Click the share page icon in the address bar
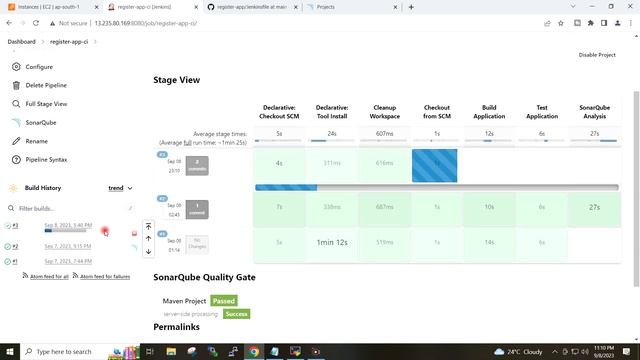Image resolution: width=640 pixels, height=360 pixels. pos(547,23)
